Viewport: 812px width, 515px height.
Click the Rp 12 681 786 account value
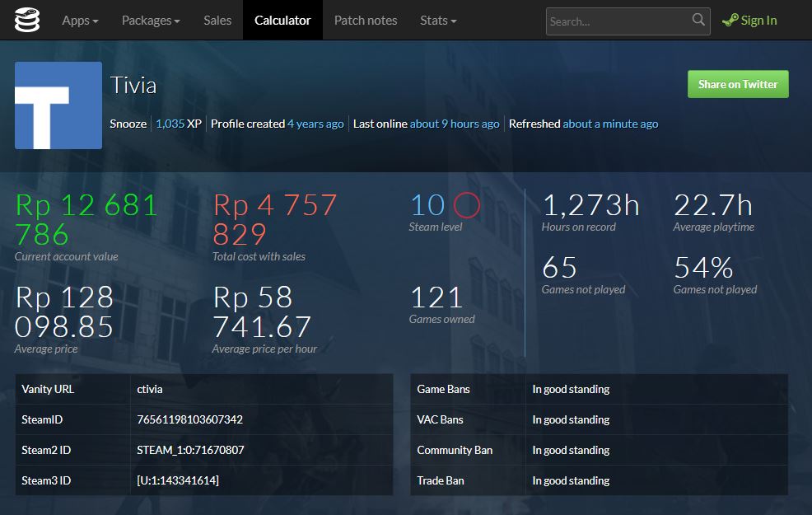(x=86, y=219)
